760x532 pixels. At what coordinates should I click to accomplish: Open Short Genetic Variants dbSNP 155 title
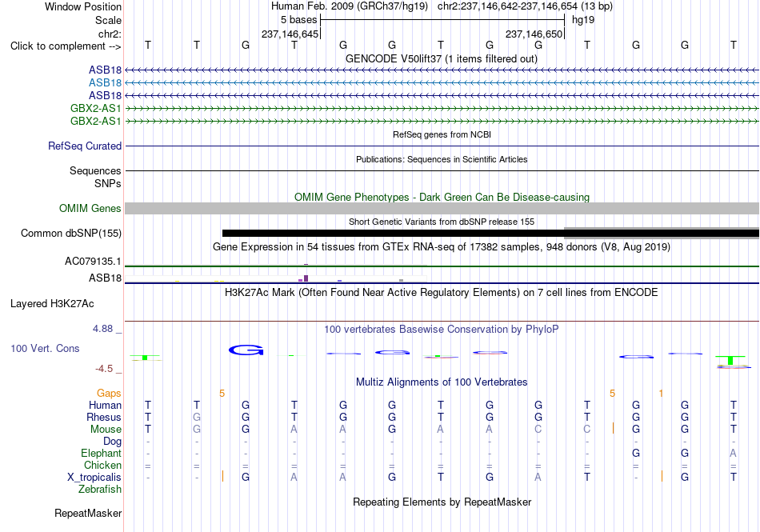coord(442,222)
